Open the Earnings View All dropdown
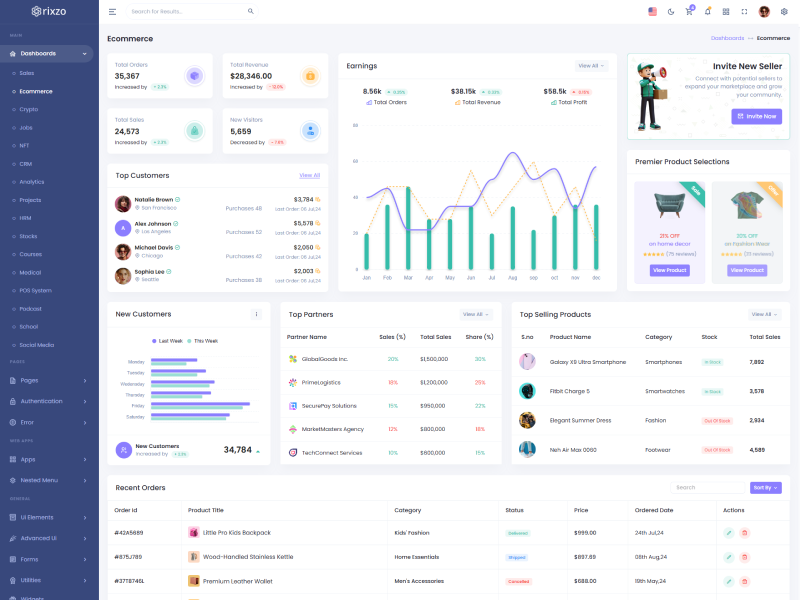The width and height of the screenshot is (800, 600). (591, 66)
